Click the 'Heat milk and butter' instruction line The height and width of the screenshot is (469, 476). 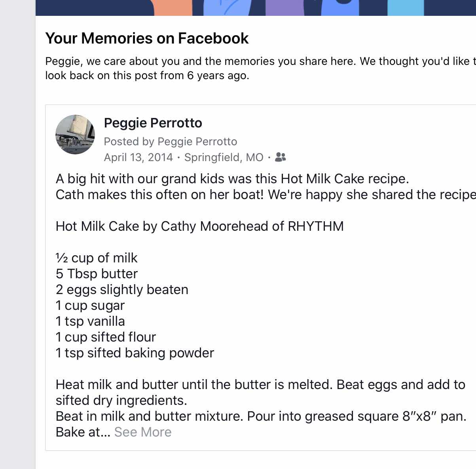tap(260, 385)
